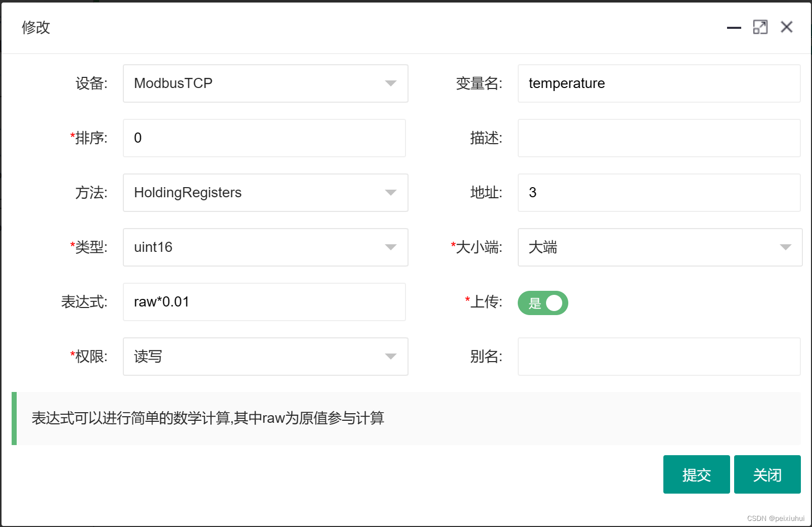Click the 关闭 close button
Image resolution: width=812 pixels, height=527 pixels.
pyautogui.click(x=767, y=474)
